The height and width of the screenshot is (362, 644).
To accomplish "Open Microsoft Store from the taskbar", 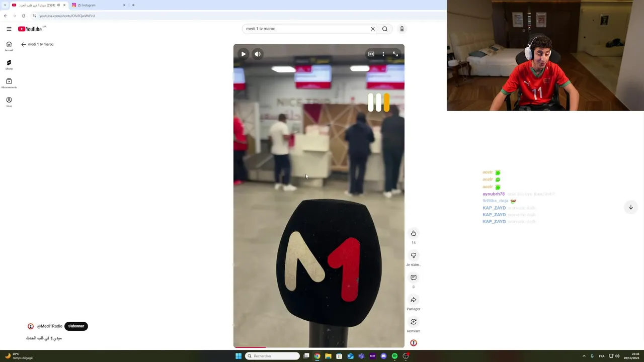I will point(339,356).
